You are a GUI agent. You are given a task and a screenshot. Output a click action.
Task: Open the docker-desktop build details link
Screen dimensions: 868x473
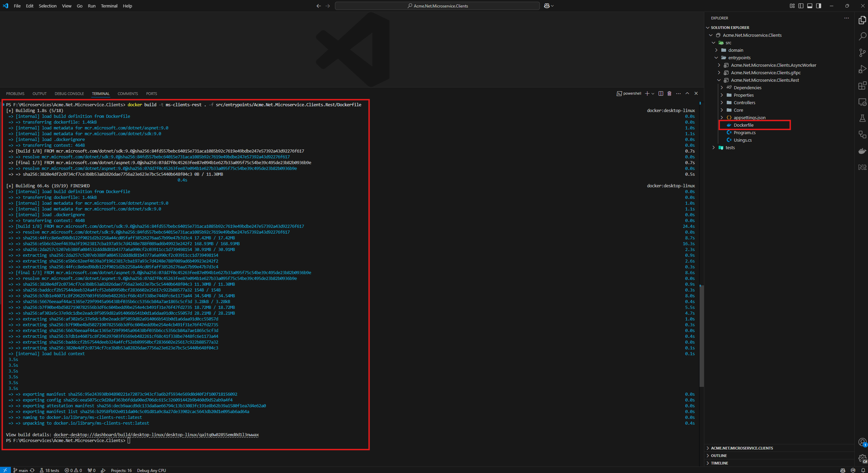156,435
